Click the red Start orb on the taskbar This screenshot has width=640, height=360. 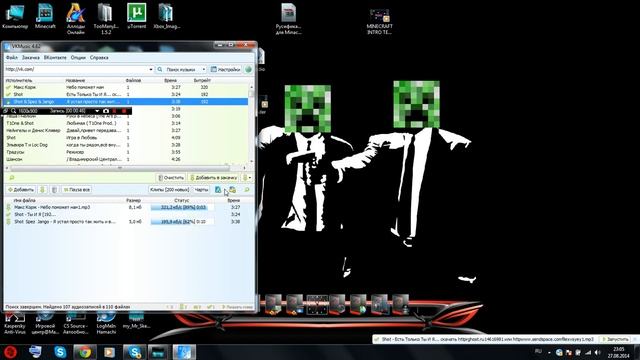[10, 352]
